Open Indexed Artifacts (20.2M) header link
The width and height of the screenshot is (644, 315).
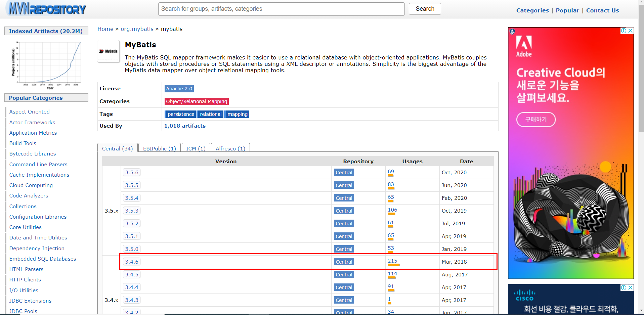tap(46, 31)
